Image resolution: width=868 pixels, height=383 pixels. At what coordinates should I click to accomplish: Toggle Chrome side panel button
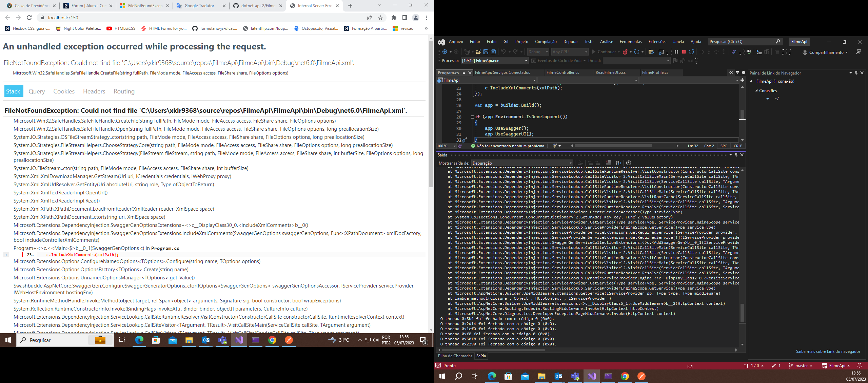(405, 18)
